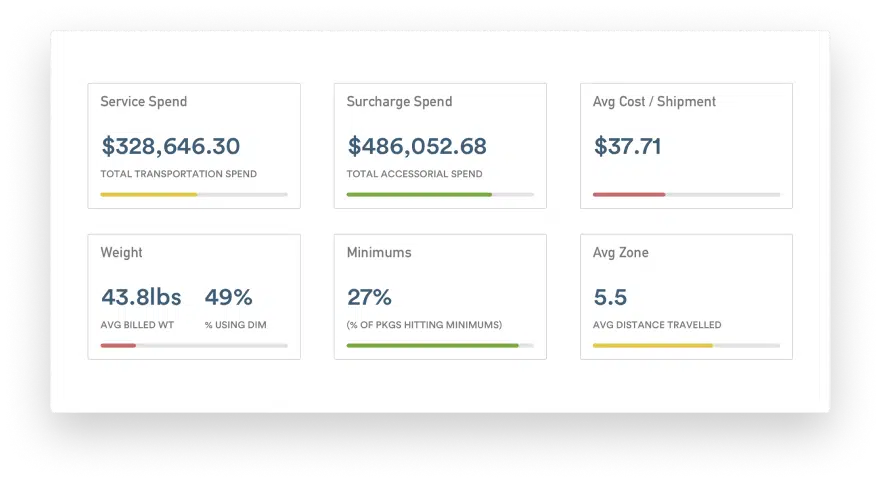
Task: Click the Total Accessorial Spend label
Action: point(414,174)
